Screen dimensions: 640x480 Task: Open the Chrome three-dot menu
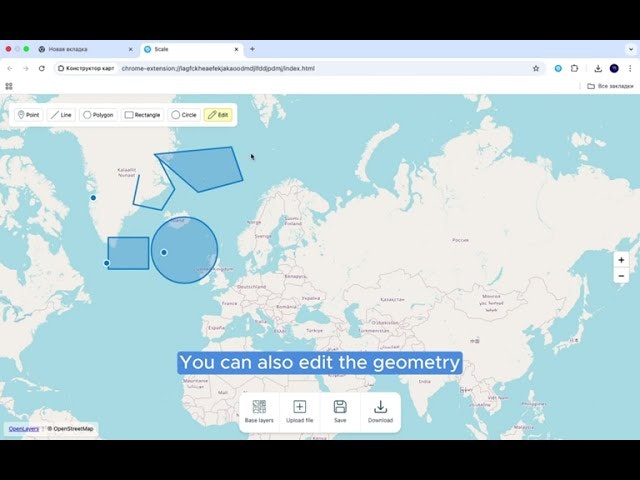point(630,69)
